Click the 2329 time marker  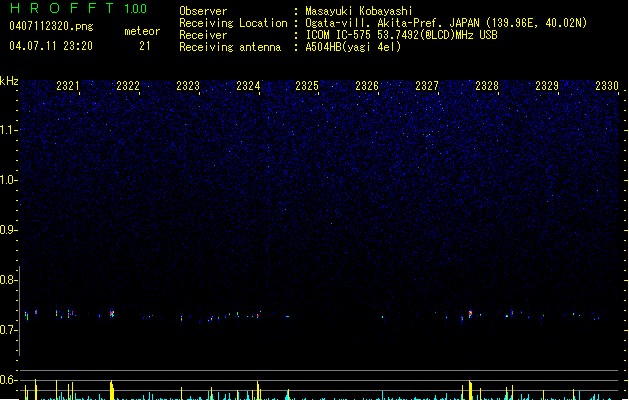(x=547, y=86)
